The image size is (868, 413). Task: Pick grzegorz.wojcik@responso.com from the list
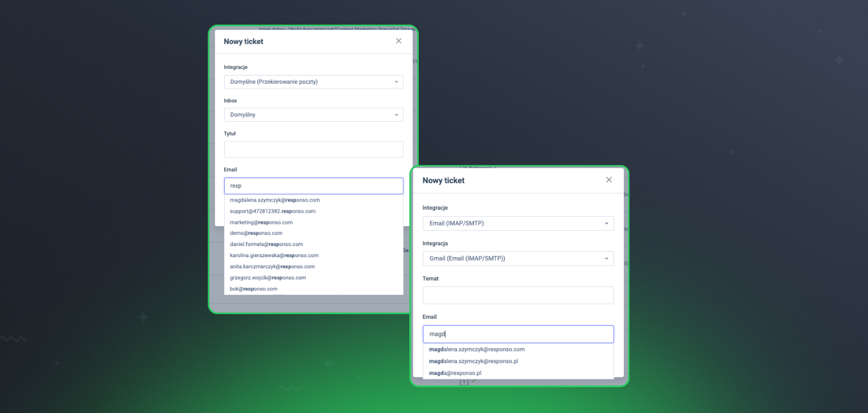point(268,278)
